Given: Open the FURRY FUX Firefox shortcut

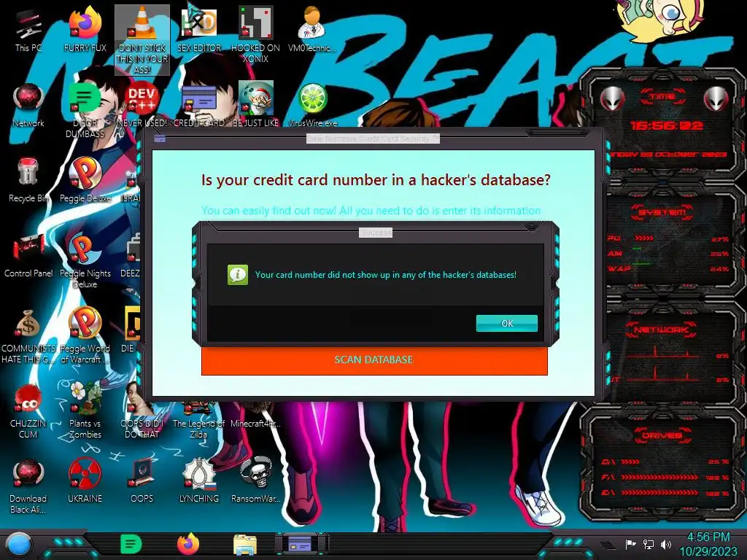Looking at the screenshot, I should 85,30.
